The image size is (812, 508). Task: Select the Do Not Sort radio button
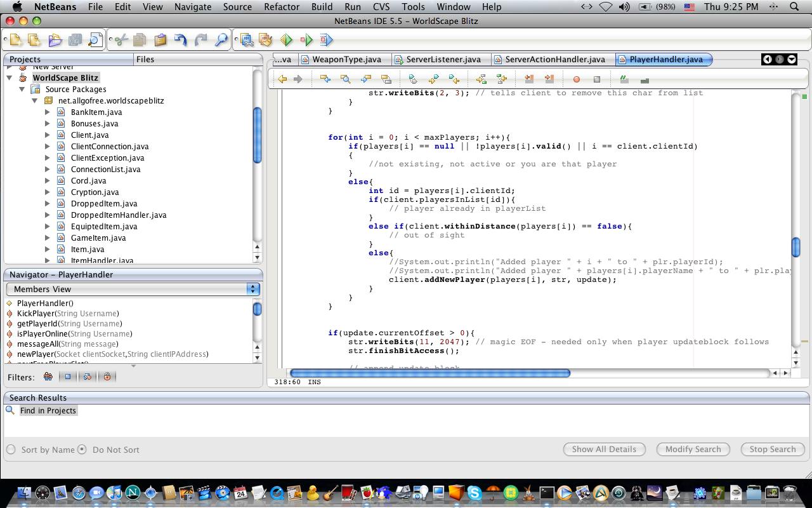click(82, 450)
